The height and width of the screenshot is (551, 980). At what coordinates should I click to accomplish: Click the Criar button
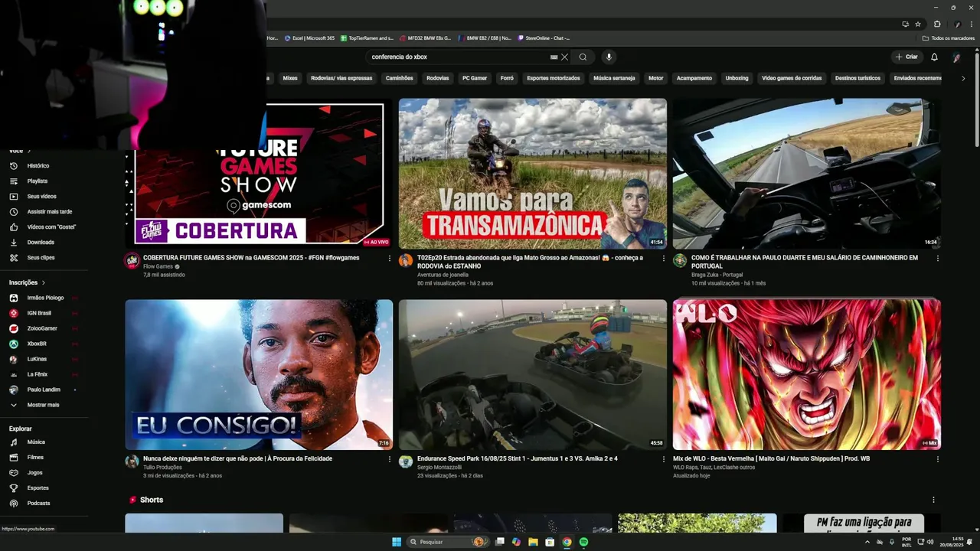(906, 57)
